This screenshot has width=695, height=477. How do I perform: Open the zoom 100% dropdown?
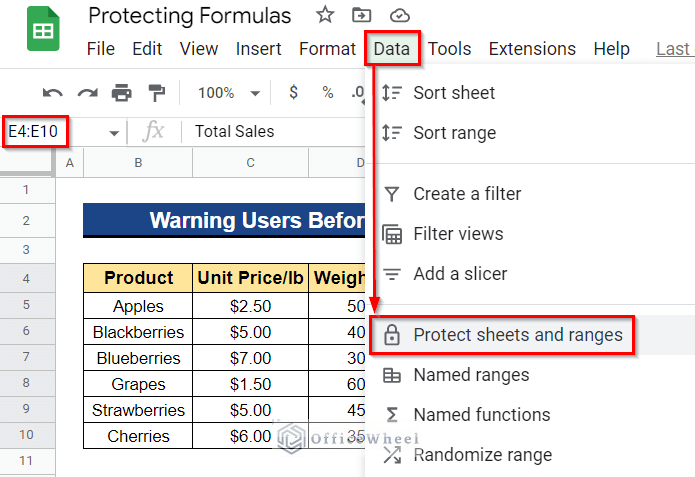click(229, 93)
